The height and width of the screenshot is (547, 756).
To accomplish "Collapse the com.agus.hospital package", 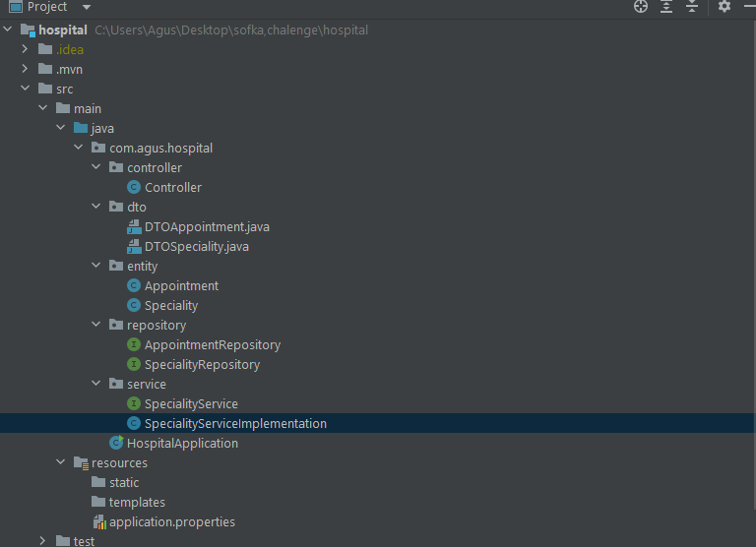I will click(79, 148).
